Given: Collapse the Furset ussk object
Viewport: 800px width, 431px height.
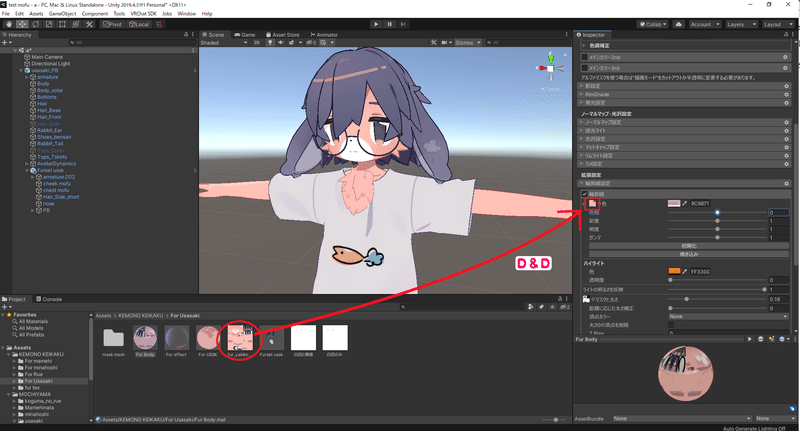Looking at the screenshot, I should pyautogui.click(x=27, y=170).
